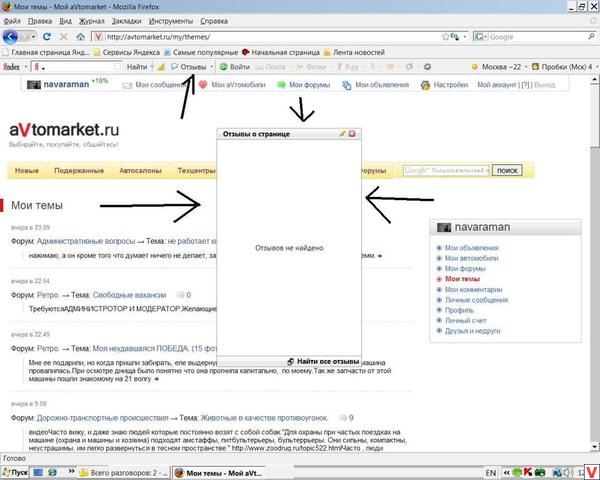Switch to Всего разговоров taskbar window
This screenshot has height=480, width=600.
click(124, 473)
